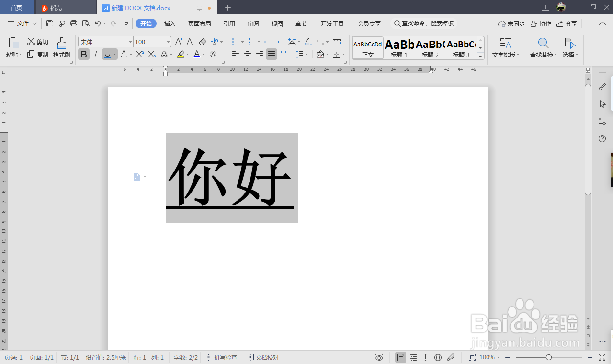Click 文档校对 in the status bar

coord(263,357)
